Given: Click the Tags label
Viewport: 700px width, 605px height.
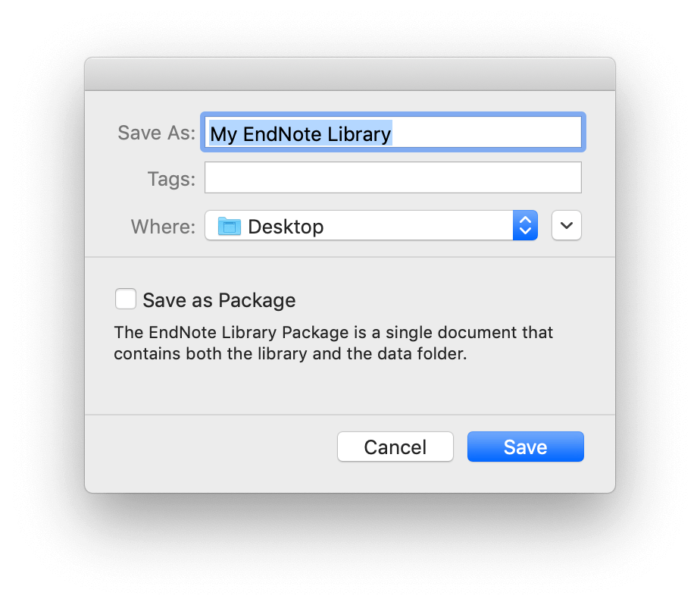Looking at the screenshot, I should click(171, 179).
